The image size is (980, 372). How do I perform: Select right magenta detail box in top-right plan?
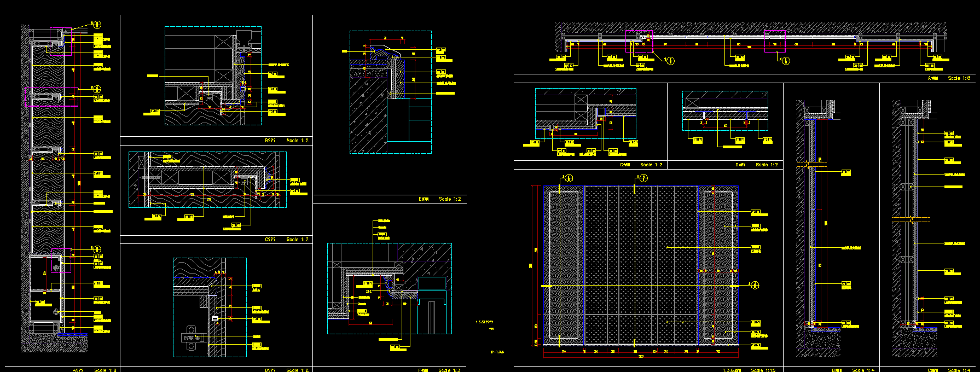point(775,41)
